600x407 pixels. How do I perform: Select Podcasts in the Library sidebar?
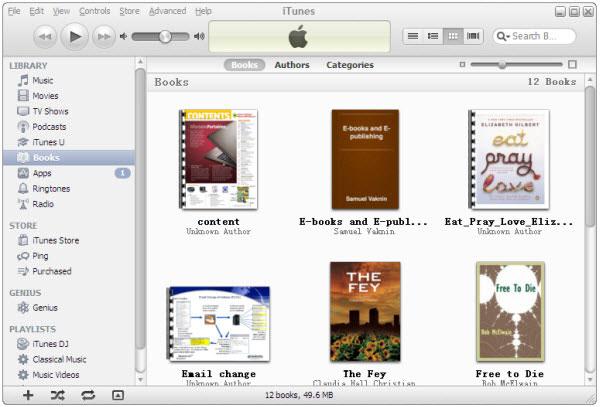tap(49, 127)
